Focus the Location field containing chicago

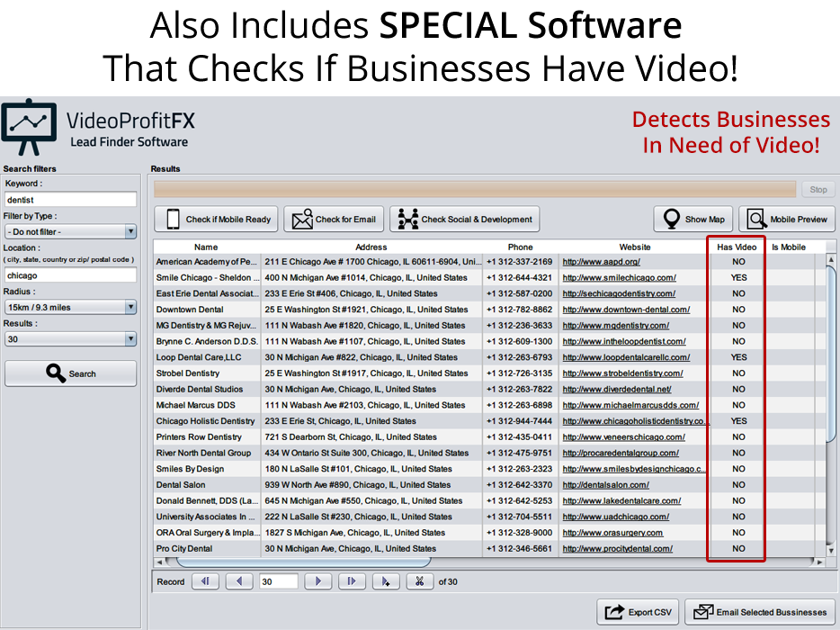click(70, 275)
